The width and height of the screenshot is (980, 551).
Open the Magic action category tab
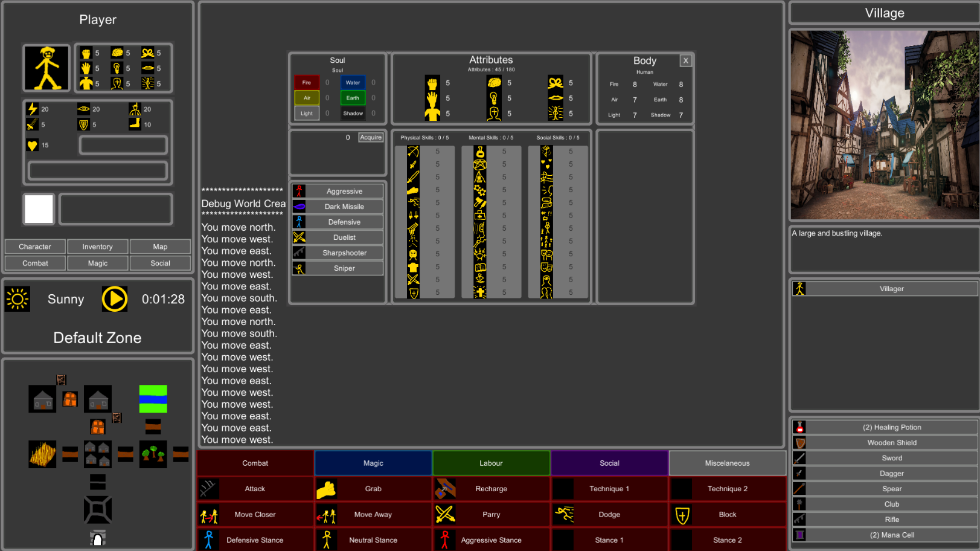(x=373, y=463)
